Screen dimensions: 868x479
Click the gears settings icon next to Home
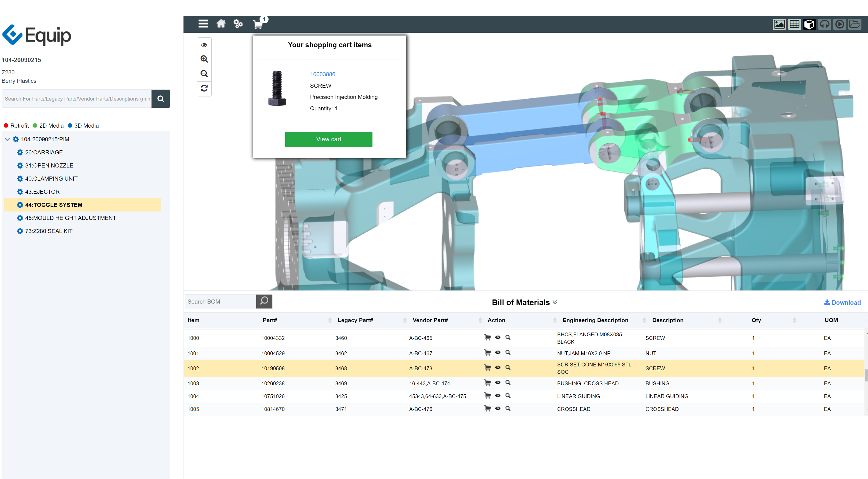tap(238, 24)
